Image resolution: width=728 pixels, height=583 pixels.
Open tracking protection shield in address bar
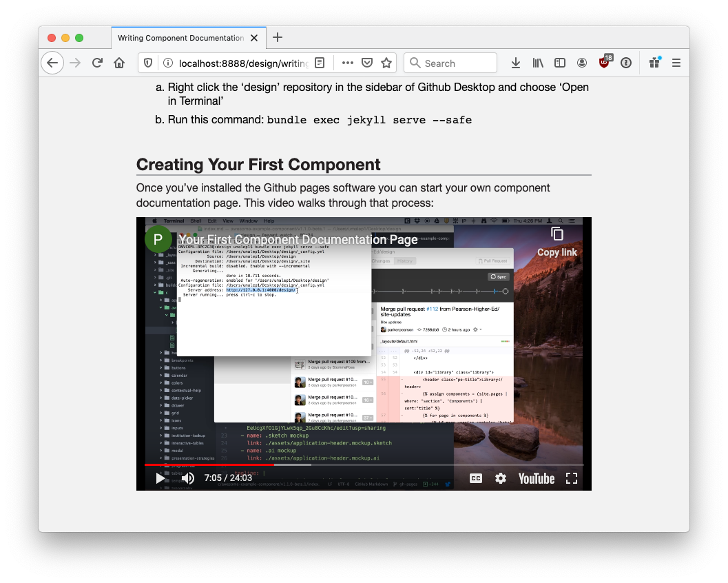[148, 63]
